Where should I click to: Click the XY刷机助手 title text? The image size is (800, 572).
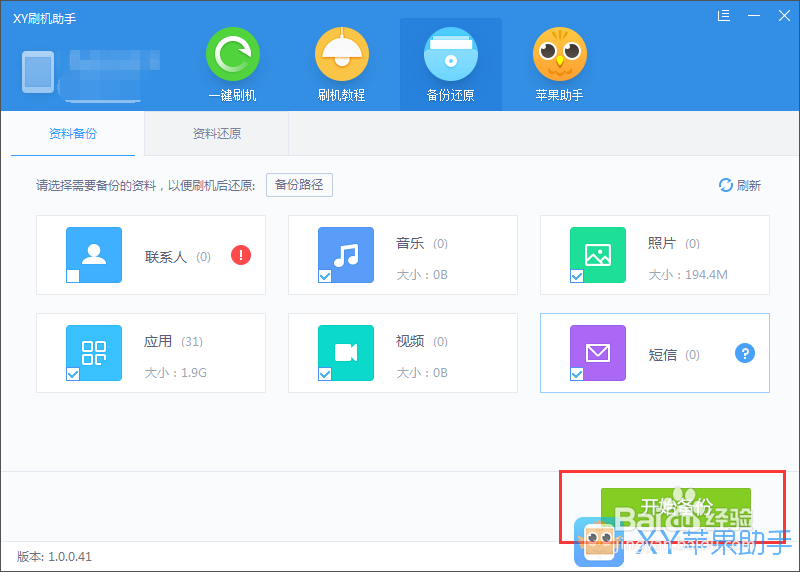[44, 19]
